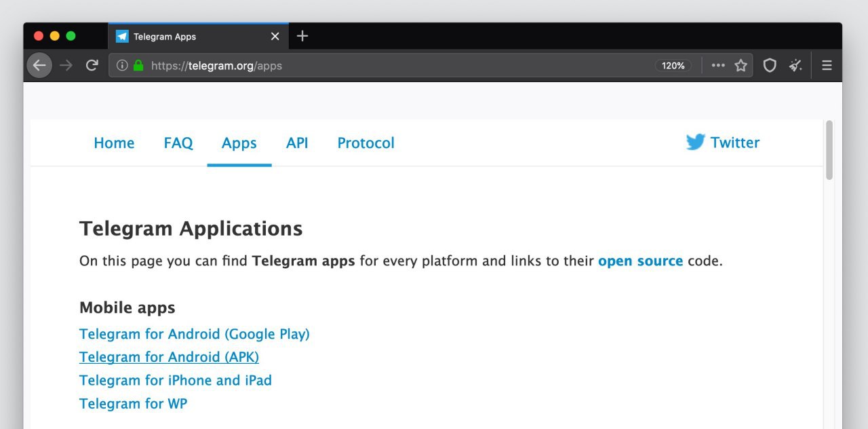Open the FAQ nav item
Viewport: 868px width, 429px height.
(178, 143)
